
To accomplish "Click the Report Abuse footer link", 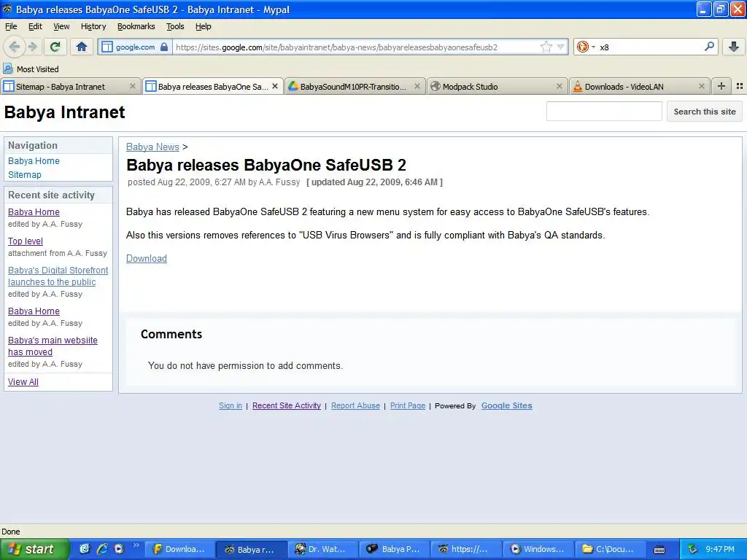I will [x=355, y=405].
